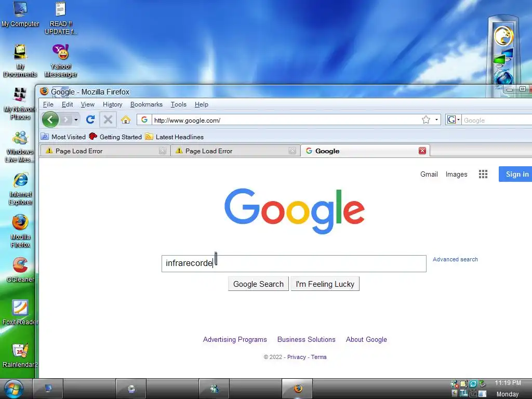Image resolution: width=532 pixels, height=399 pixels.
Task: Open the Tools menu
Action: click(179, 104)
